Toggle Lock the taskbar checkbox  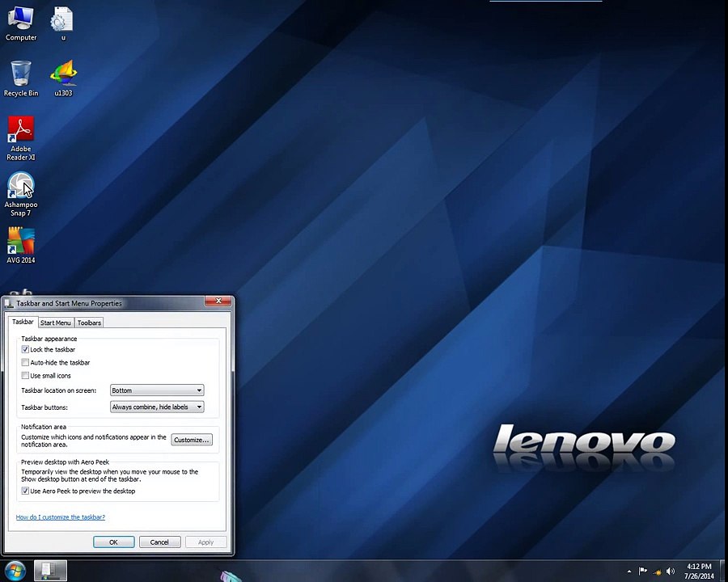(x=25, y=349)
